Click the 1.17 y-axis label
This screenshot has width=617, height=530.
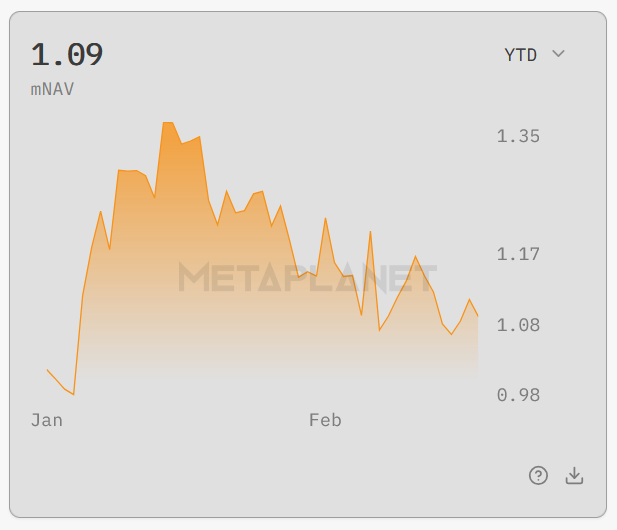point(518,254)
